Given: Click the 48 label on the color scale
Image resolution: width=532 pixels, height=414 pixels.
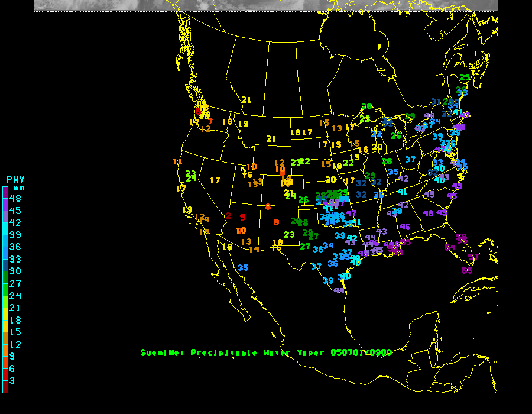Looking at the screenshot, I should pos(15,198).
